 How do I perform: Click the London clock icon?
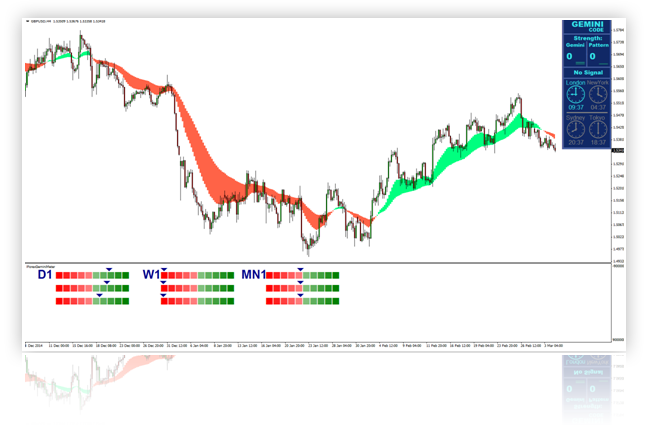tap(575, 95)
